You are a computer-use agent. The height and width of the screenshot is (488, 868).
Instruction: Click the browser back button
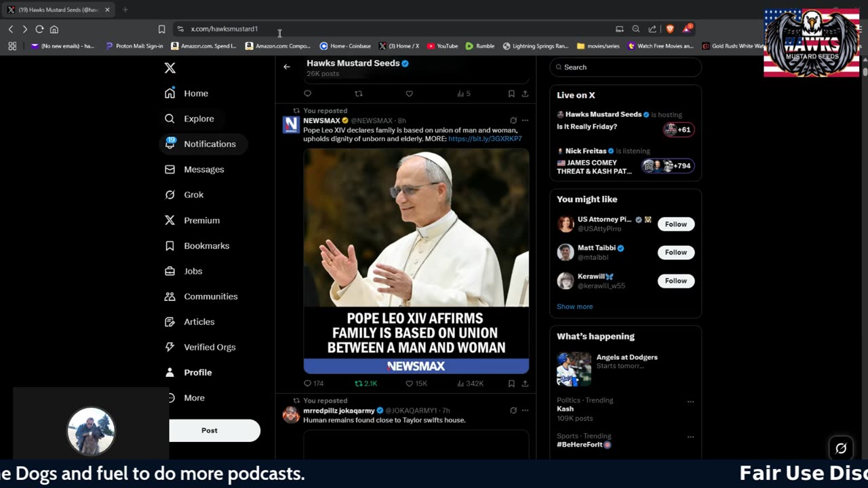(x=11, y=29)
